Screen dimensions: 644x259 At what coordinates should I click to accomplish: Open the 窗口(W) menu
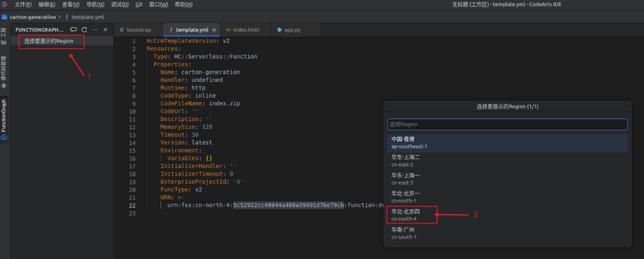(158, 4)
